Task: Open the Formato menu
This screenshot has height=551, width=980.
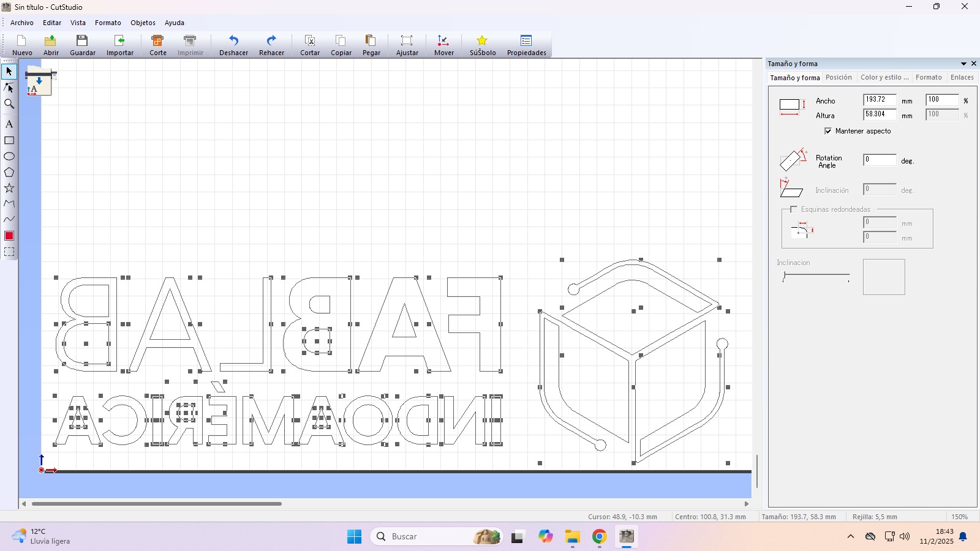Action: click(108, 23)
